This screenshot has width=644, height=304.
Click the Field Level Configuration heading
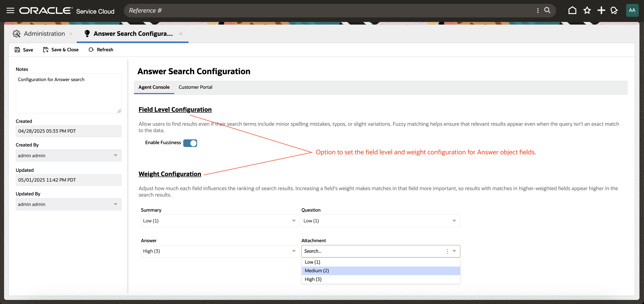point(175,109)
